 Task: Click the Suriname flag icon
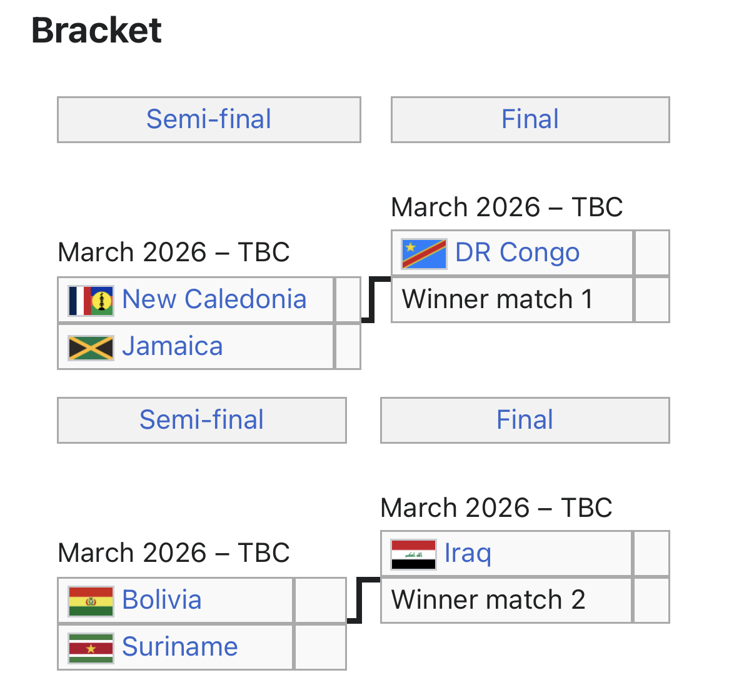91,648
